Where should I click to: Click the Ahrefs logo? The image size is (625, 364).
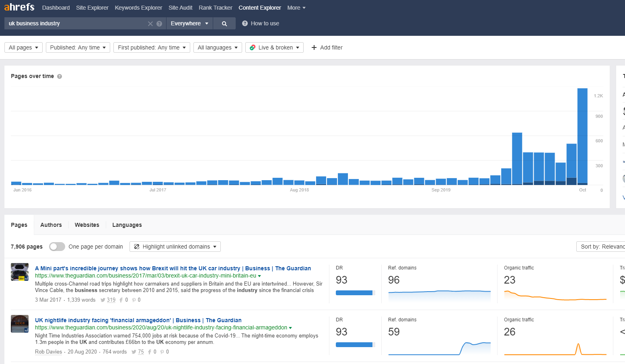pyautogui.click(x=19, y=7)
